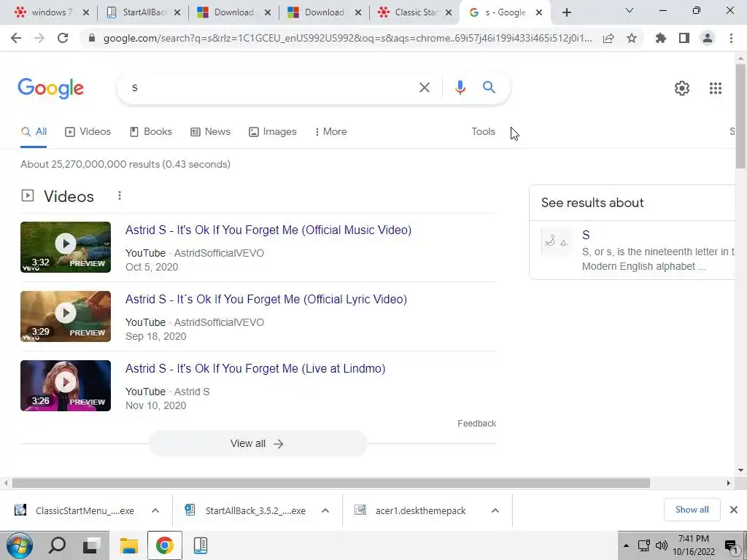747x560 pixels.
Task: Select the All results filter
Action: (34, 131)
